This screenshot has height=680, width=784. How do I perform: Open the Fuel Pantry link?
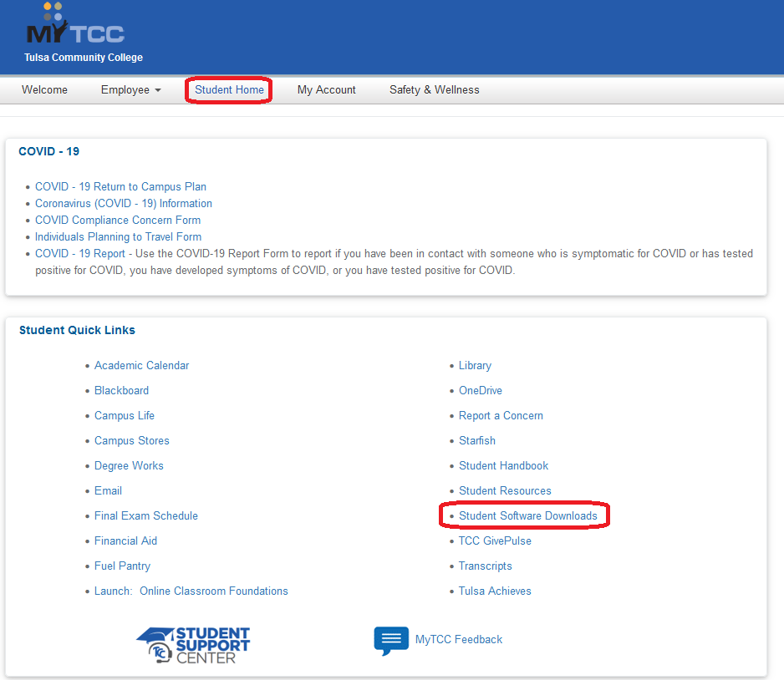tap(123, 566)
